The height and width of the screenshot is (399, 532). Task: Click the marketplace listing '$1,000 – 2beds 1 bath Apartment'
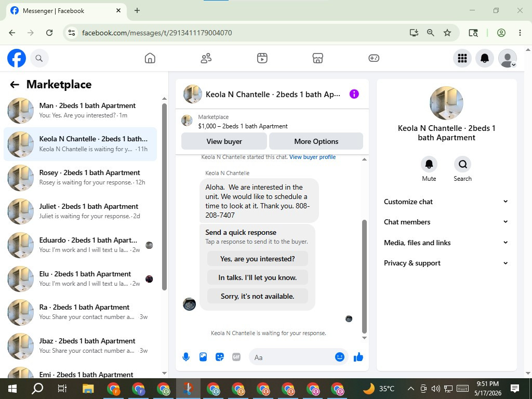tap(243, 126)
